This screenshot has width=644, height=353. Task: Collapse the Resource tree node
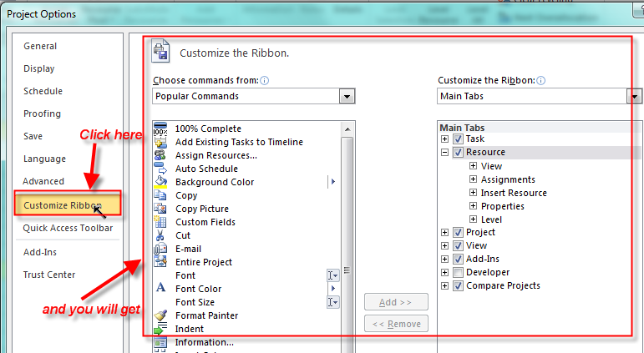coord(445,153)
